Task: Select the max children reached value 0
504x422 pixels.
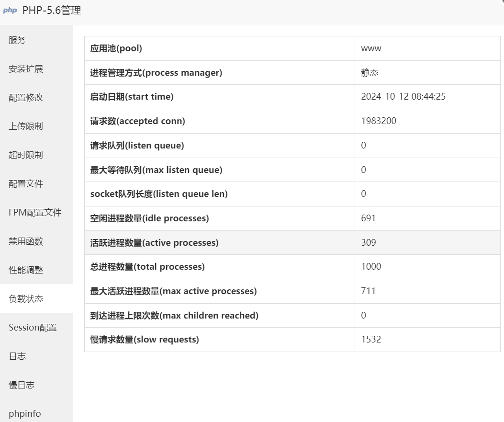Action: [364, 315]
